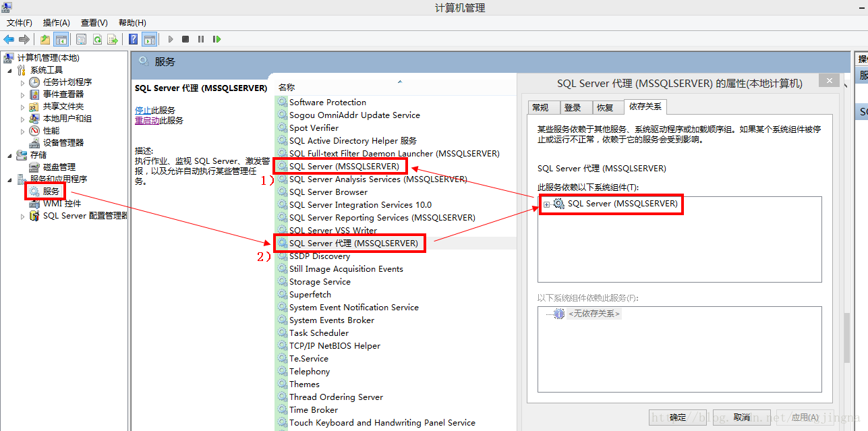The image size is (868, 431).
Task: Select the Themes service row
Action: pos(396,384)
